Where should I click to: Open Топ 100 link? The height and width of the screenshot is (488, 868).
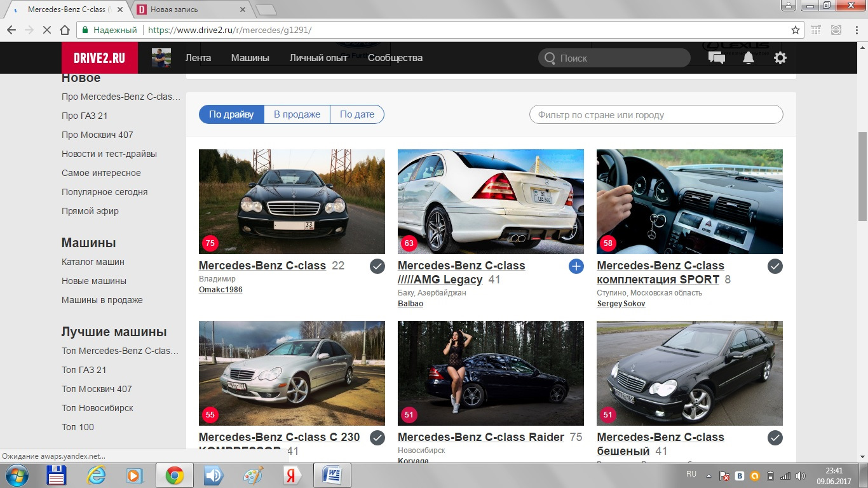pos(78,427)
